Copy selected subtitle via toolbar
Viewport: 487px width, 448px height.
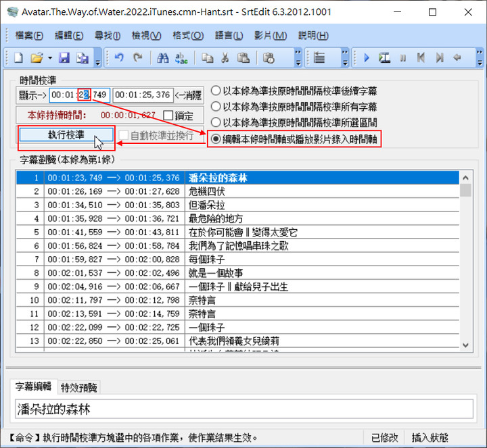207,57
